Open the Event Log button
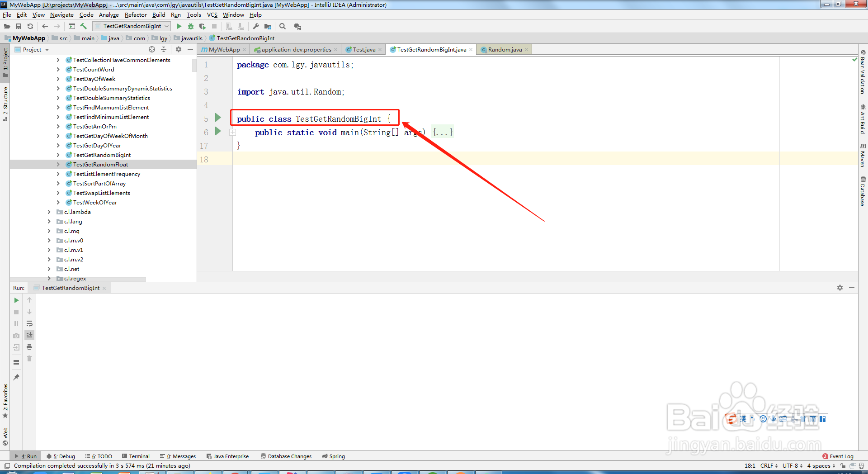 pos(838,456)
